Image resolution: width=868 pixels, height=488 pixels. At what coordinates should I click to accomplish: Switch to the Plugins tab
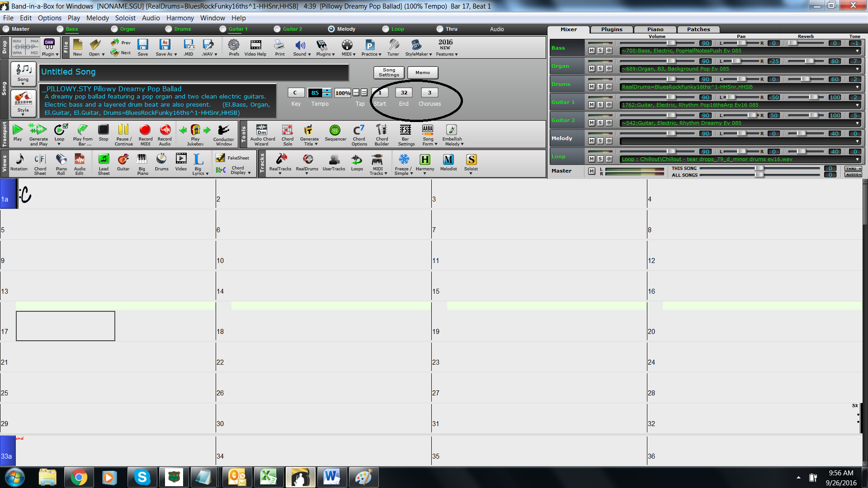612,29
